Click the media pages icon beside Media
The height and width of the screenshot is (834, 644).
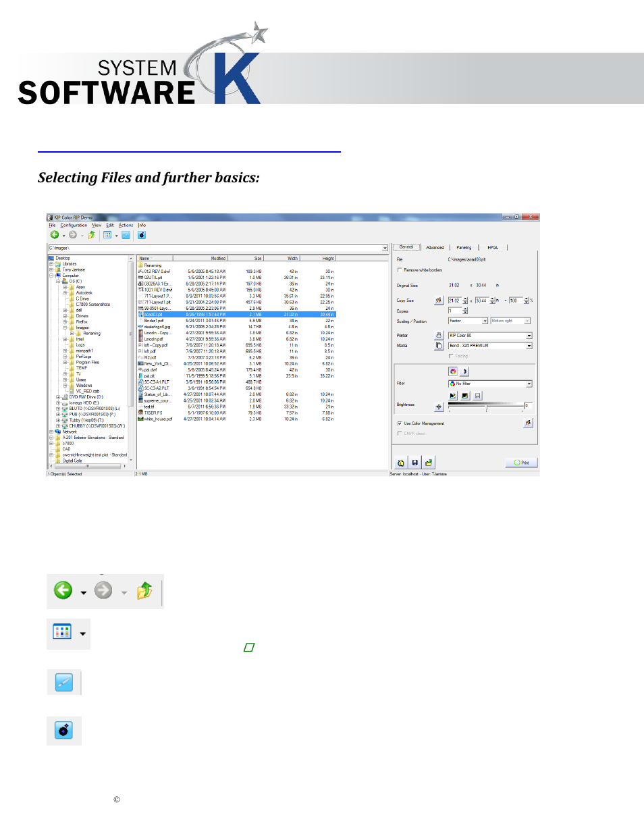(439, 345)
